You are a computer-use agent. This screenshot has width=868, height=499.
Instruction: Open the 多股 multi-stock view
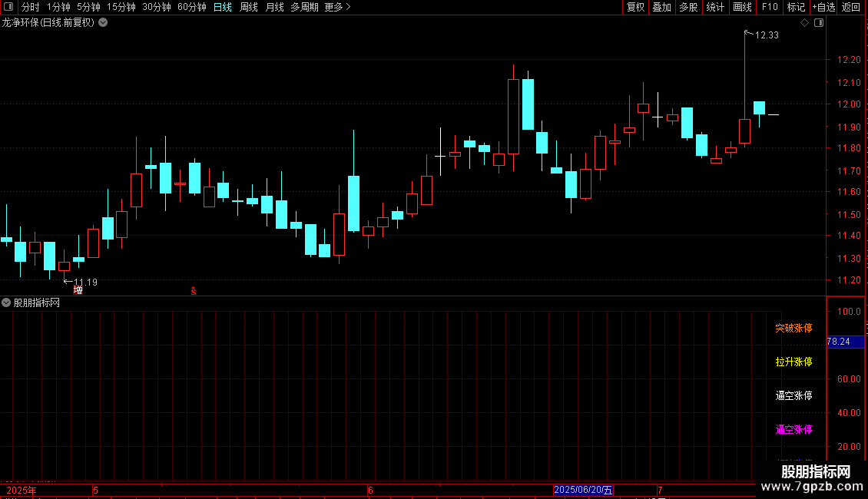(688, 7)
